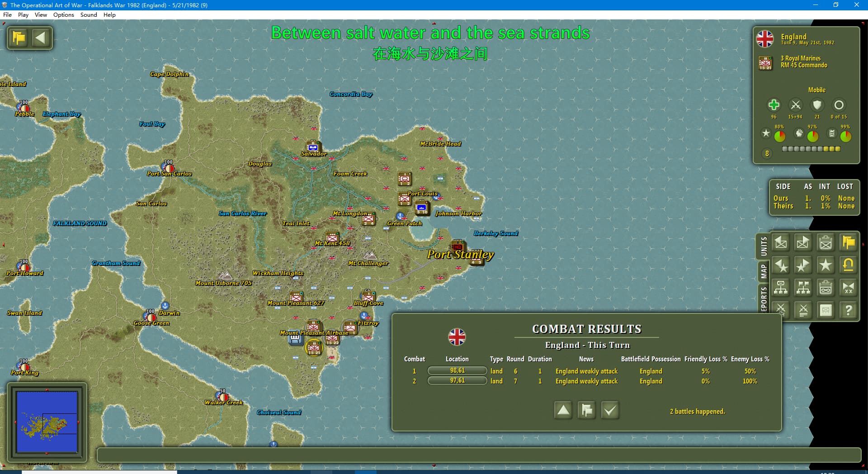Open the Help menu
The height and width of the screenshot is (474, 868).
pyautogui.click(x=109, y=14)
